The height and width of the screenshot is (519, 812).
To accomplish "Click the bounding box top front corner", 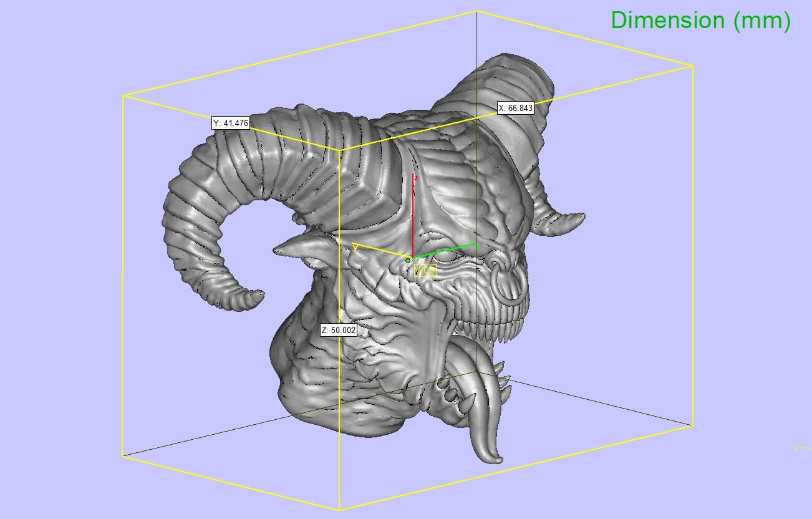I will (339, 150).
